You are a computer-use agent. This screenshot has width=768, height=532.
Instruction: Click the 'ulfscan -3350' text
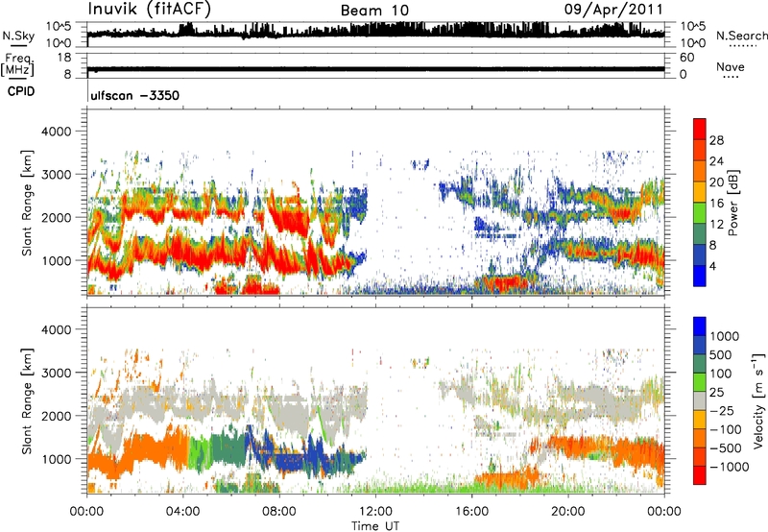pyautogui.click(x=135, y=95)
